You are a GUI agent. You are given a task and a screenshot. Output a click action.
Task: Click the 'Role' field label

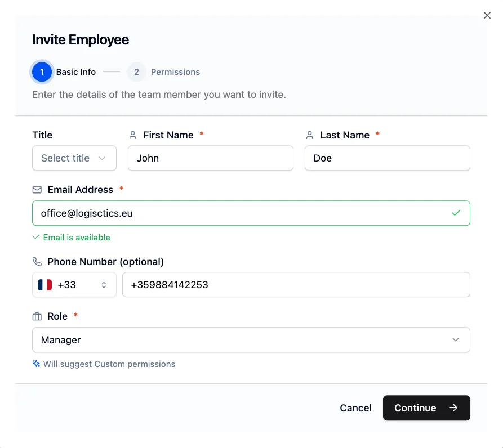[57, 316]
